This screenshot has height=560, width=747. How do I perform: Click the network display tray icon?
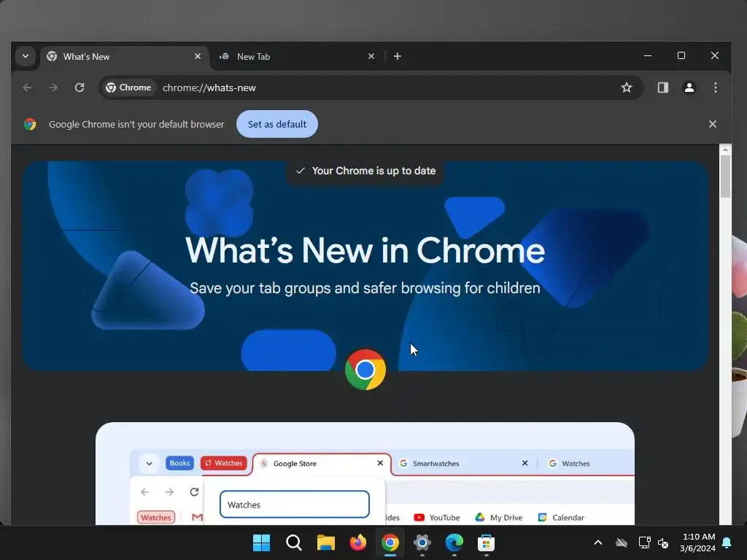645,542
